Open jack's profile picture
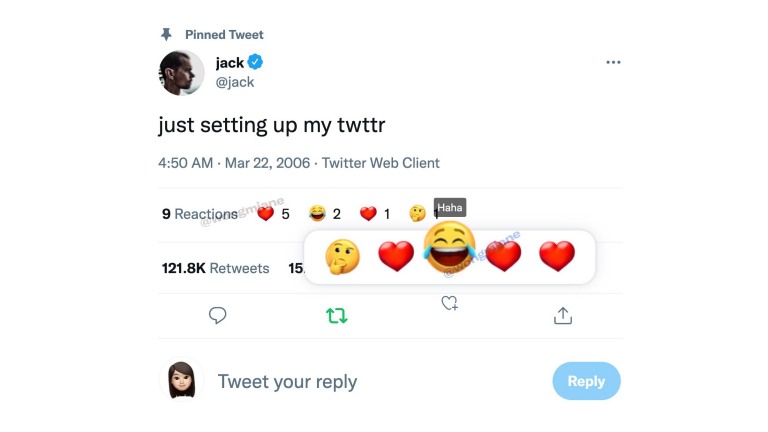The width and height of the screenshot is (768, 432). [x=182, y=72]
